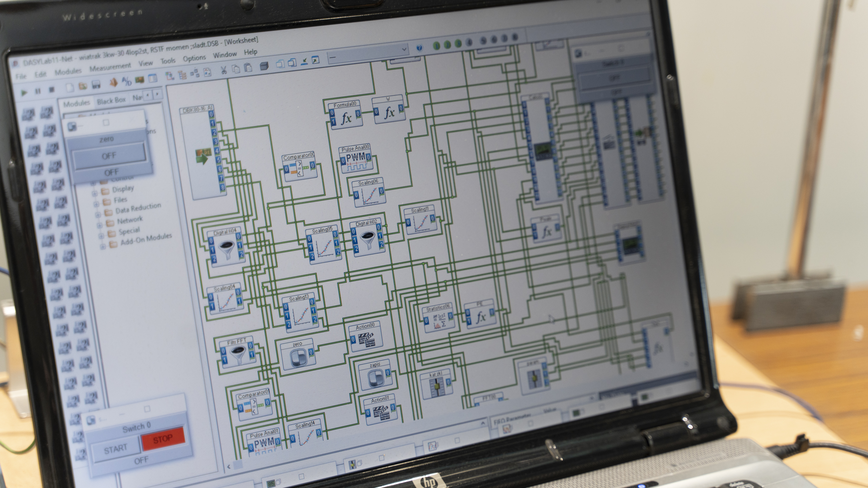The height and width of the screenshot is (488, 868).
Task: Open the Tools menu
Action: click(168, 61)
